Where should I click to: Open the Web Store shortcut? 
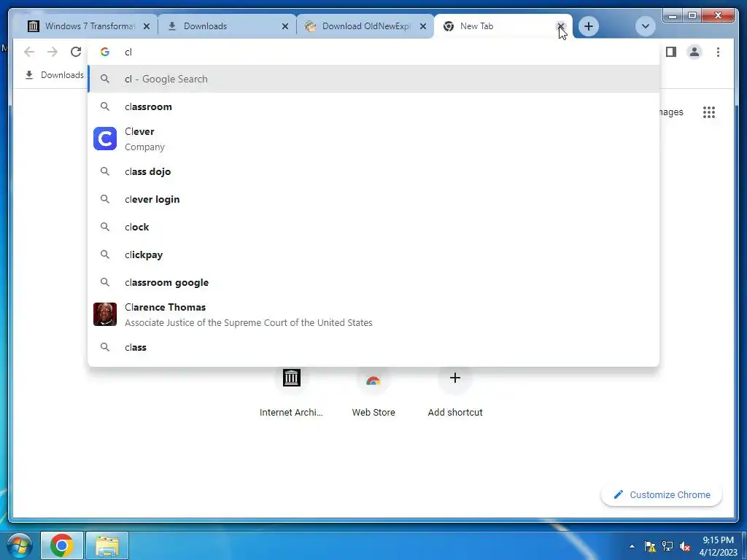click(x=373, y=393)
